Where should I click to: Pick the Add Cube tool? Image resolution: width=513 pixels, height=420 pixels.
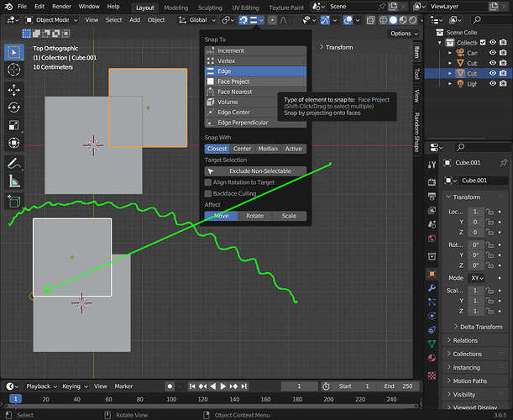13,201
